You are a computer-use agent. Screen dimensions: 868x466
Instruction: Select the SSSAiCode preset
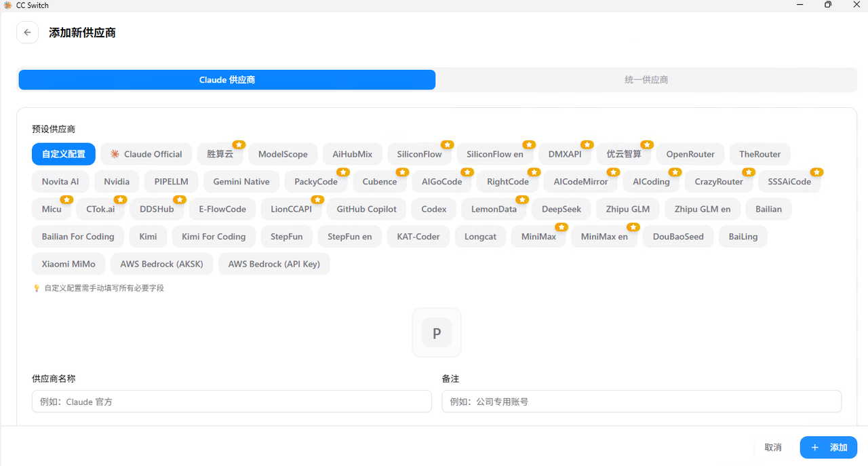pos(789,182)
